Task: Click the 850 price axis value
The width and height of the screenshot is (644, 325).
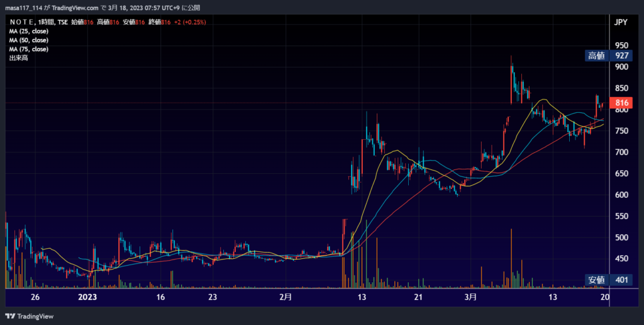Action: pyautogui.click(x=621, y=88)
